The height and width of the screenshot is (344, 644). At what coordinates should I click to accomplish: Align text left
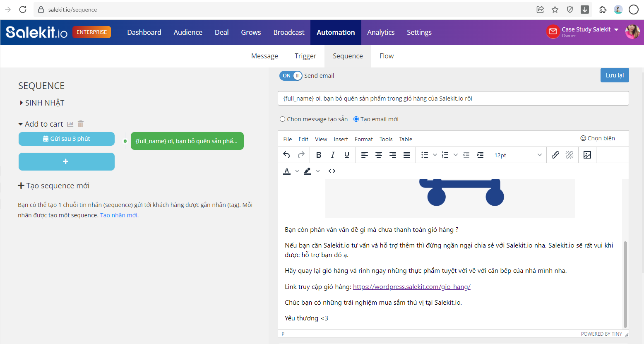tap(365, 155)
